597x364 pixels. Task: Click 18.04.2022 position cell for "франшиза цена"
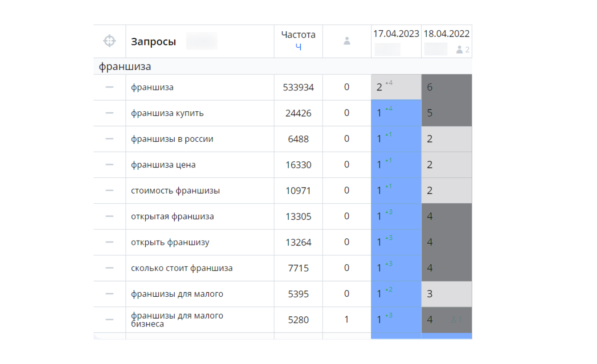click(446, 165)
